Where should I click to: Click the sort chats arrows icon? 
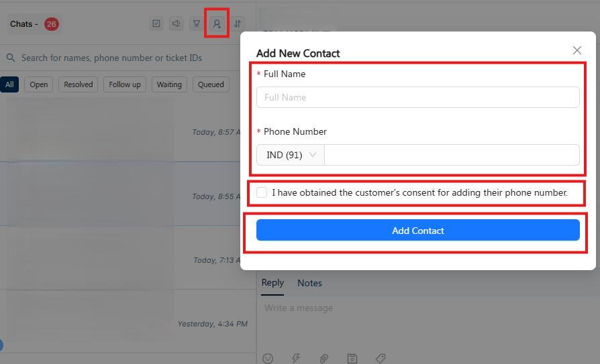point(238,24)
